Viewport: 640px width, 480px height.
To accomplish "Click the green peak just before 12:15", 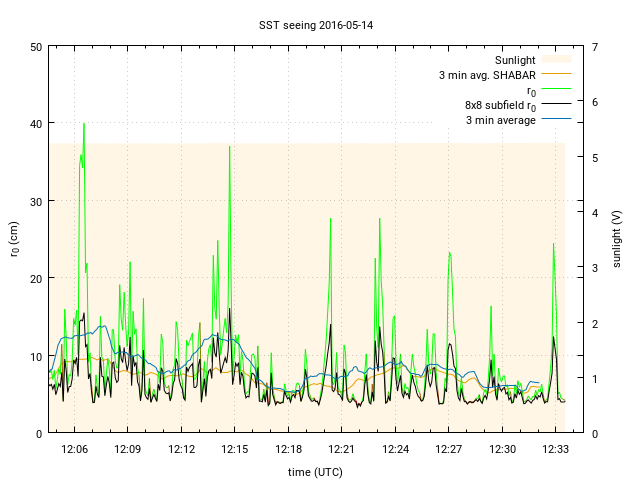I will coord(230,148).
